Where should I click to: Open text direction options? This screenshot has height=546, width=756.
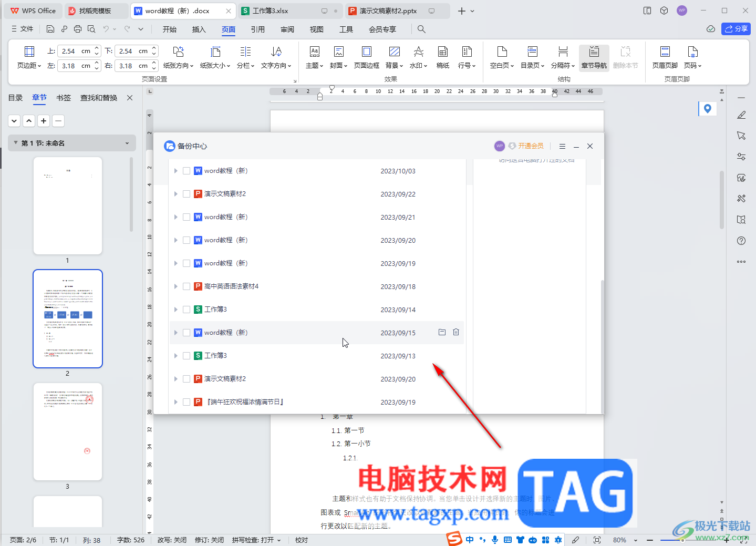276,57
